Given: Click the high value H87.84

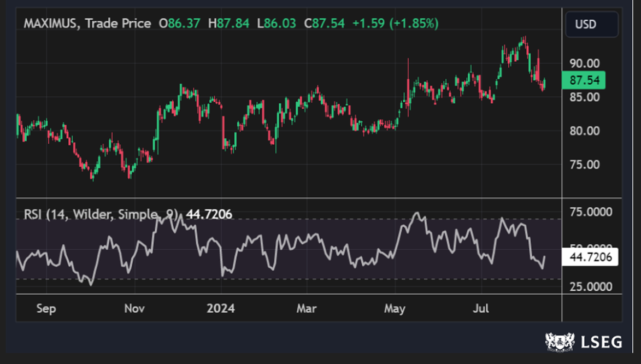Looking at the screenshot, I should (x=233, y=24).
